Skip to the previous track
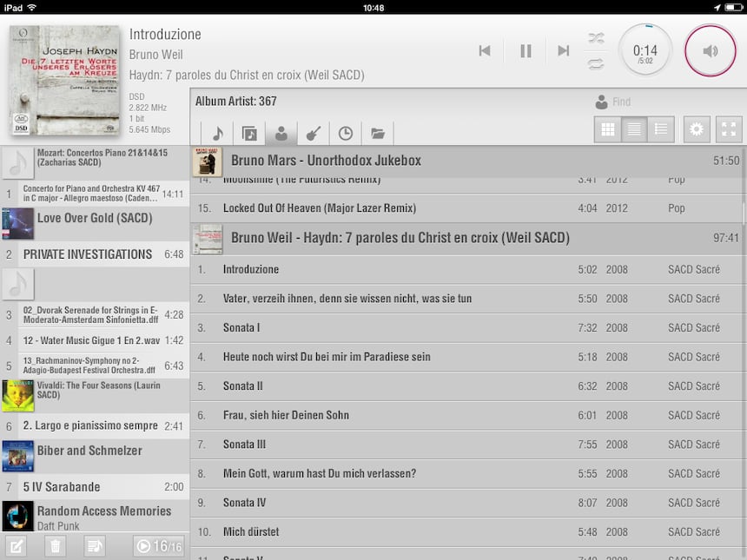The image size is (747, 560). tap(485, 50)
